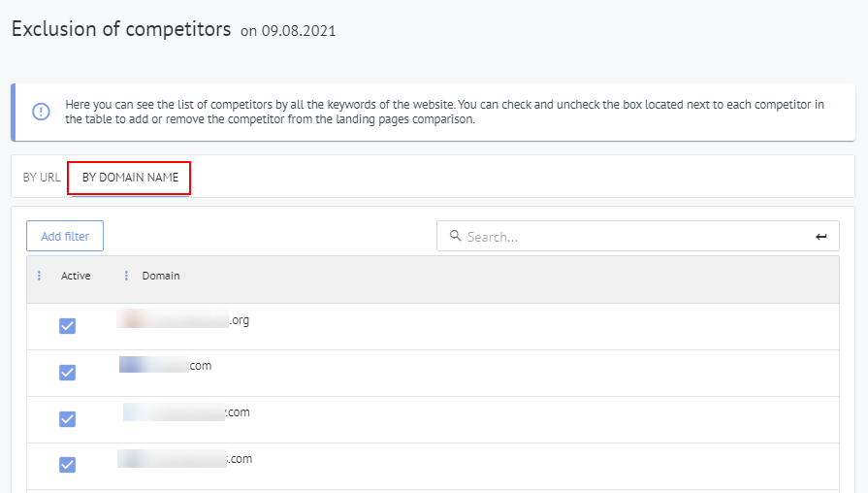This screenshot has height=493, width=868.
Task: Click the Domain column header label
Action: [x=161, y=277]
